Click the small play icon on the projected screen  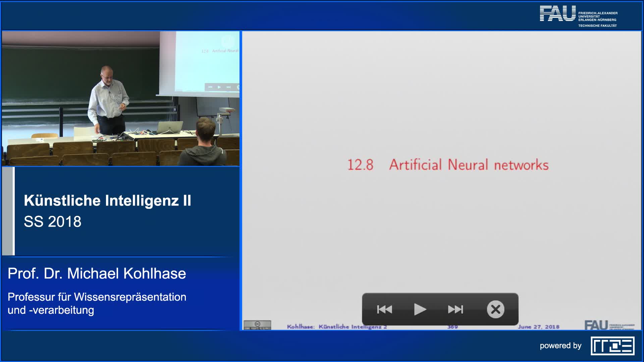[219, 87]
